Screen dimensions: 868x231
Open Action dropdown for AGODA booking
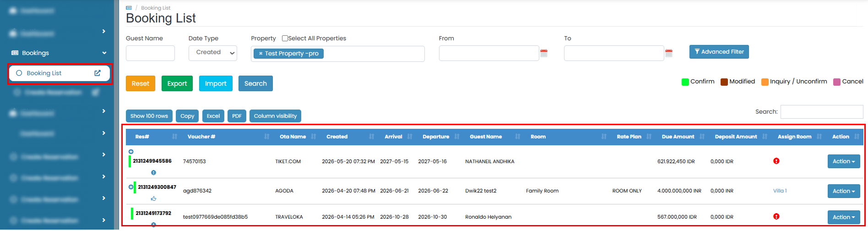click(x=844, y=191)
